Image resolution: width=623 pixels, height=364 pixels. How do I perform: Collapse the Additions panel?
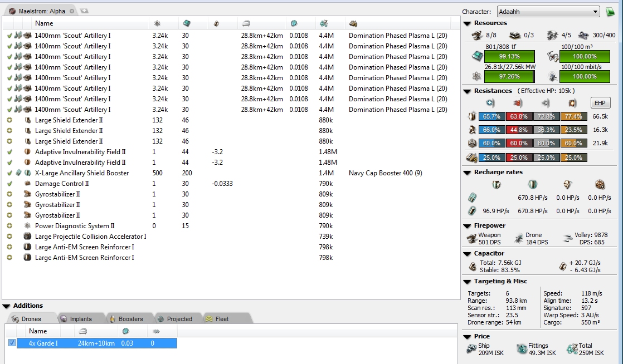click(x=6, y=306)
